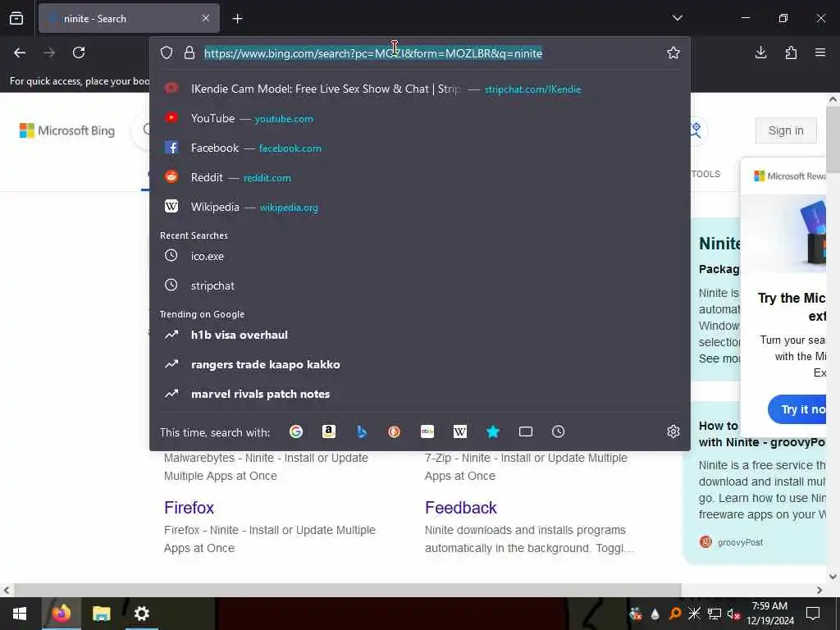Click the vertical page scrollbar thumb
Image resolution: width=840 pixels, height=630 pixels.
point(833,139)
